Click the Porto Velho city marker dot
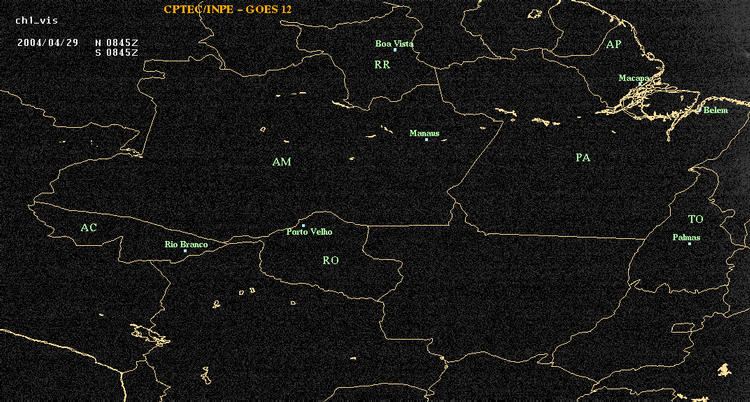This screenshot has height=402, width=750. pyautogui.click(x=303, y=225)
